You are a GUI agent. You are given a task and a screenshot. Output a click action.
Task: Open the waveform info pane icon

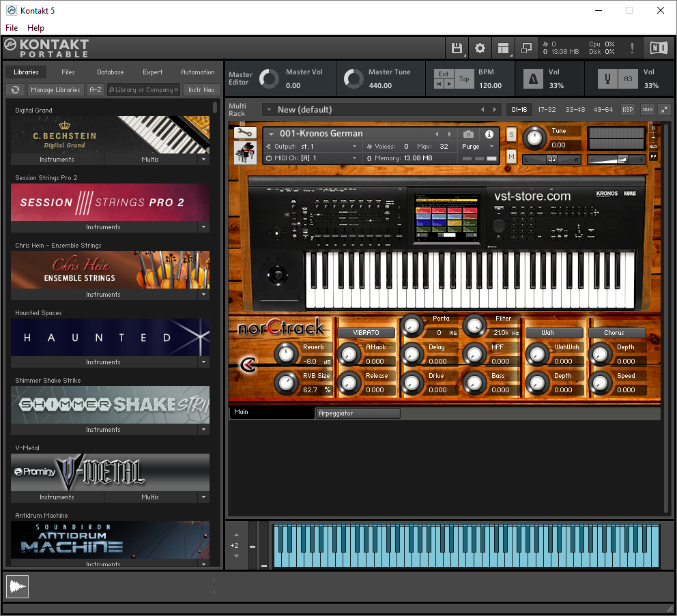click(17, 587)
